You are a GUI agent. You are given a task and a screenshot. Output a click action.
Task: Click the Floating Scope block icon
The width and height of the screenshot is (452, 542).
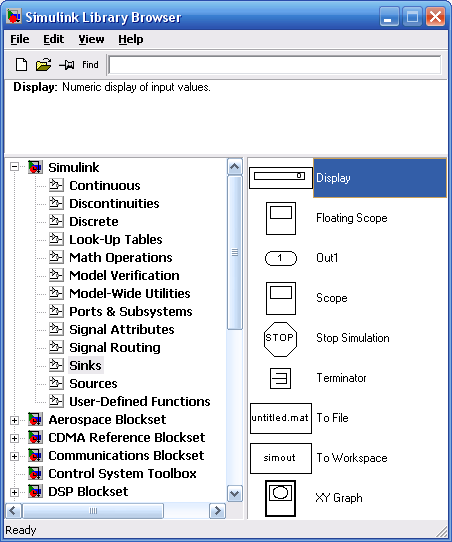point(281,218)
